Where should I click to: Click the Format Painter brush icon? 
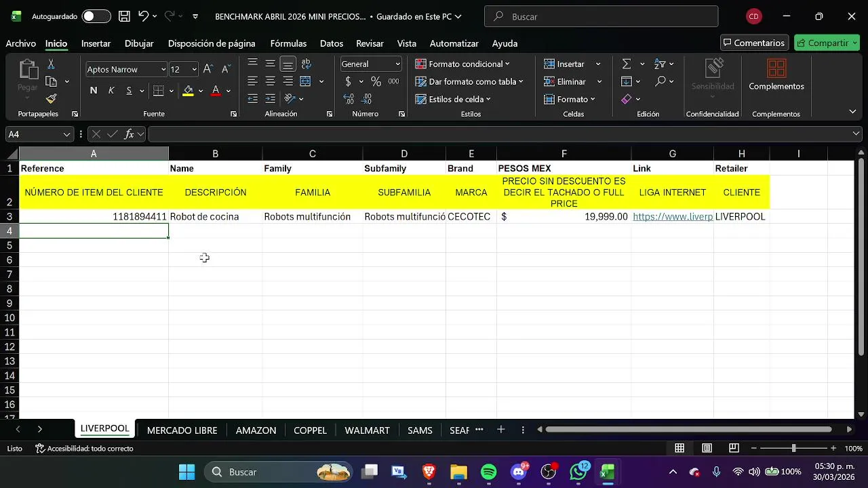point(51,99)
